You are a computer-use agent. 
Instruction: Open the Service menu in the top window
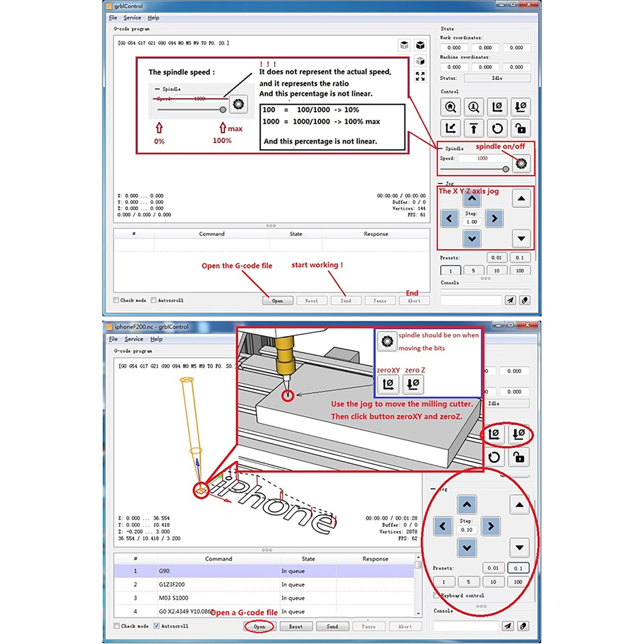[x=132, y=18]
